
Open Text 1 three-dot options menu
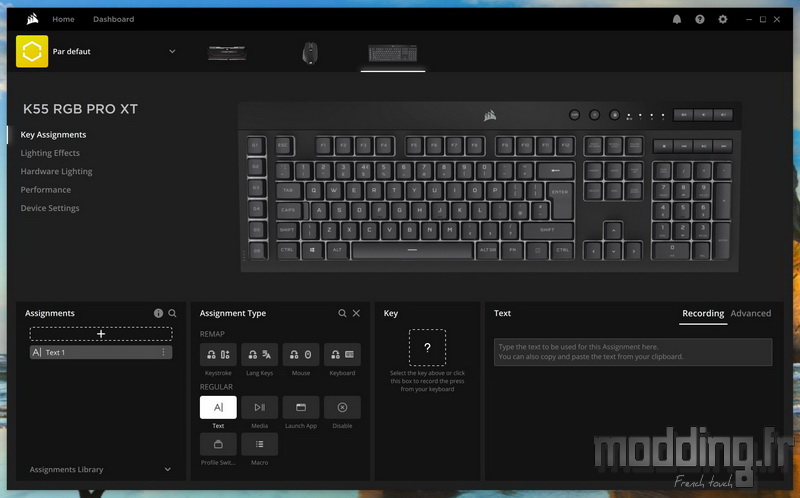(163, 352)
